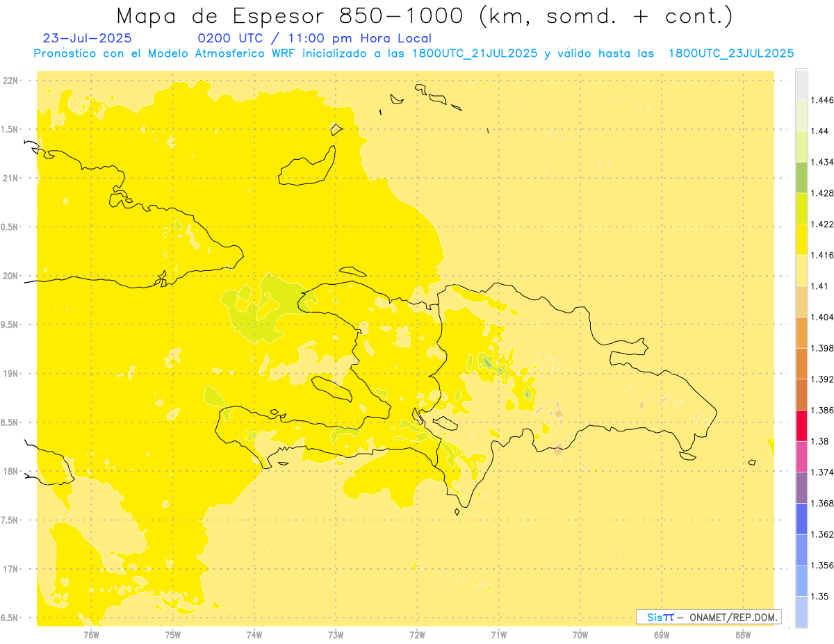This screenshot has height=644, width=834.
Task: Click the '74W' longitude label
Action: [x=254, y=635]
